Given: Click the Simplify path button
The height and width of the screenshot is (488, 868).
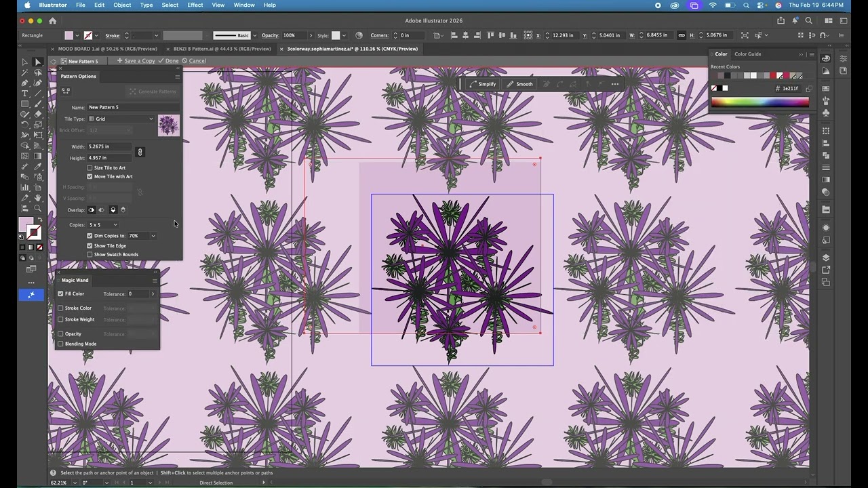Looking at the screenshot, I should click(484, 84).
